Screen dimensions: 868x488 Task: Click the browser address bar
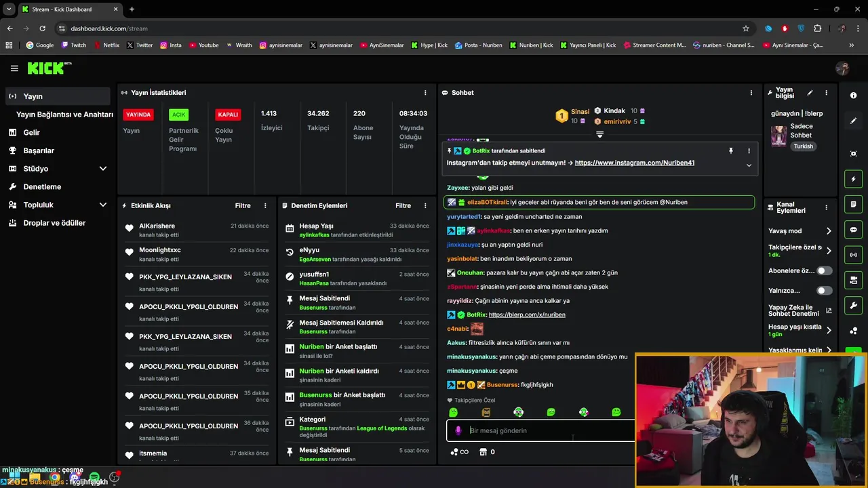pos(400,28)
